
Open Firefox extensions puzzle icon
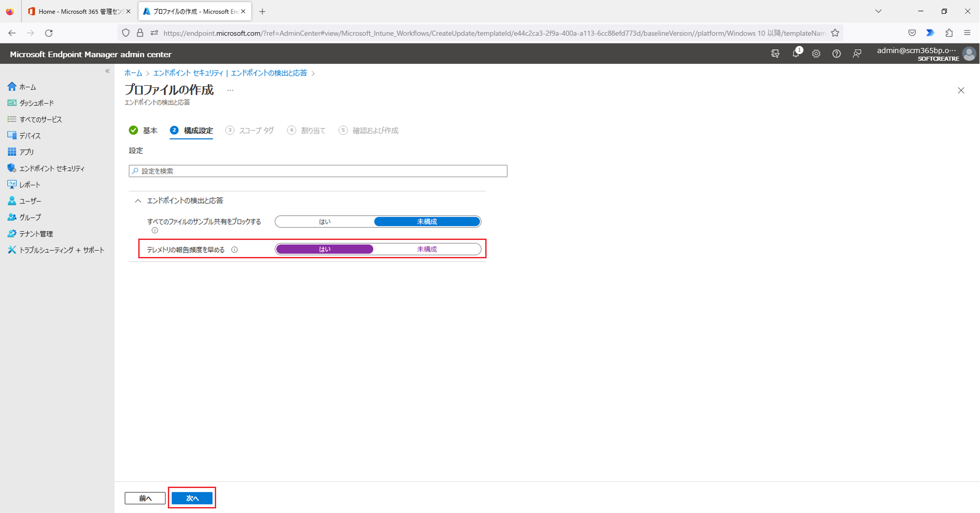[x=949, y=33]
